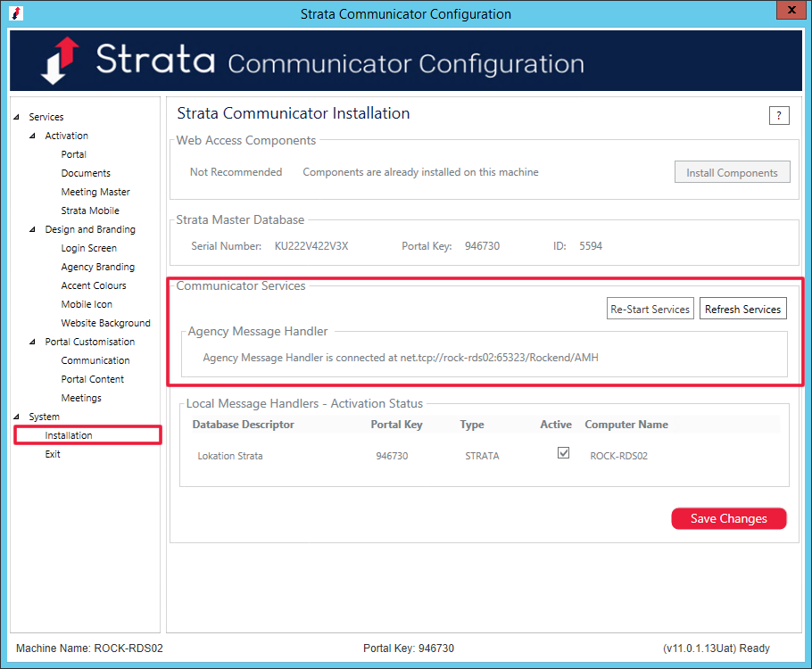
Task: Select the Activation node label
Action: pos(66,136)
